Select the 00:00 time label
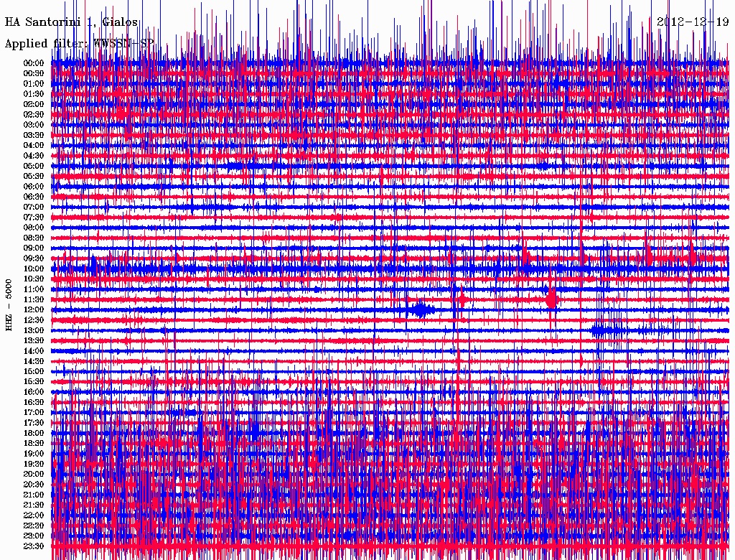Viewport: 735px width, 560px height. 34,63
